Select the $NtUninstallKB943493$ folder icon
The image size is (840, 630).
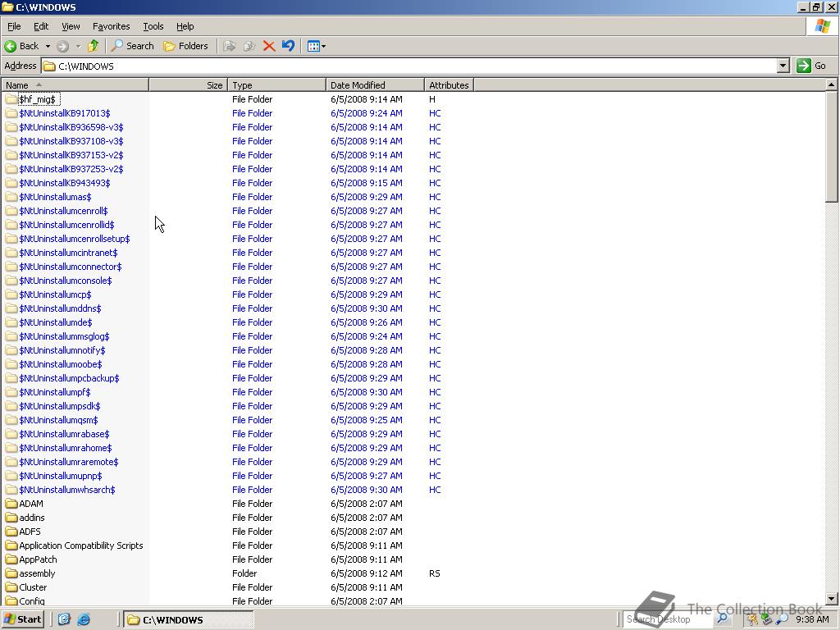pos(11,183)
